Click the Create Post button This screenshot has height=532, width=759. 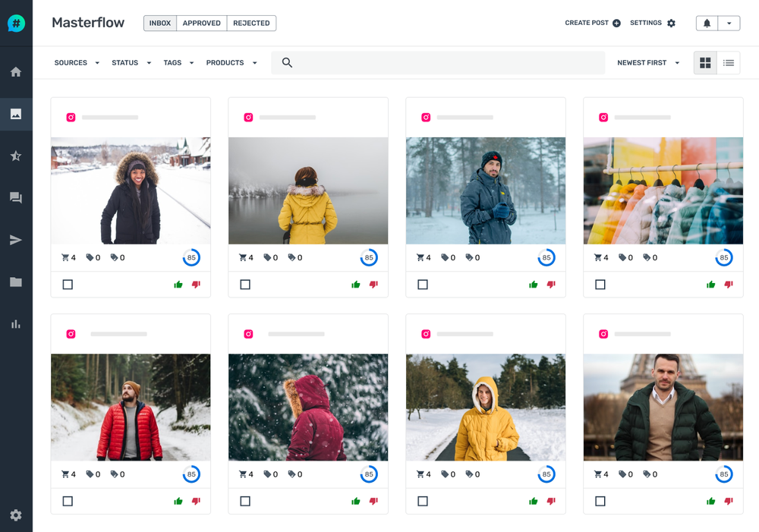(x=593, y=24)
